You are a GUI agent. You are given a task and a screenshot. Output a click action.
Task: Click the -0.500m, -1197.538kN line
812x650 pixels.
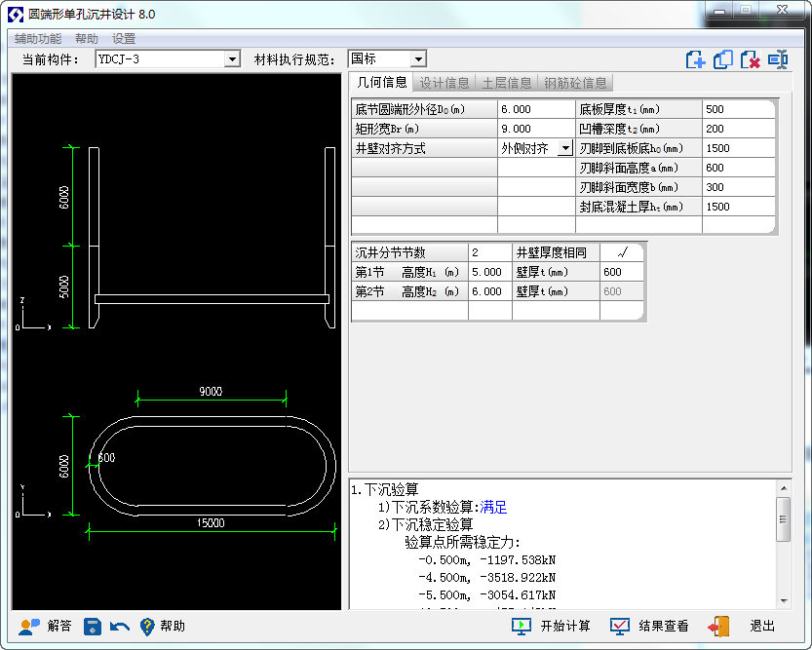coord(486,560)
